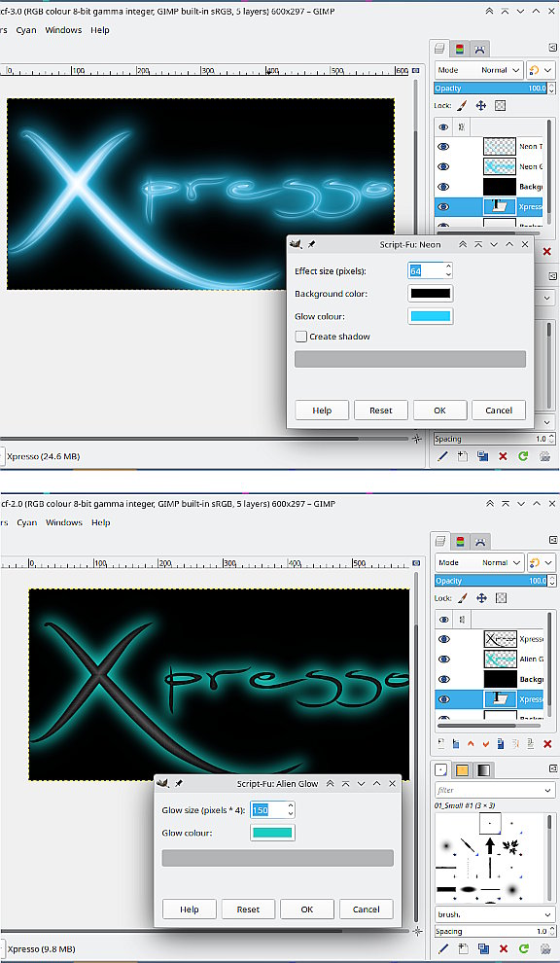Screen dimensions: 560x963
Task: Open the 'brush.' tag dropdown in bottom window
Action: [495, 913]
